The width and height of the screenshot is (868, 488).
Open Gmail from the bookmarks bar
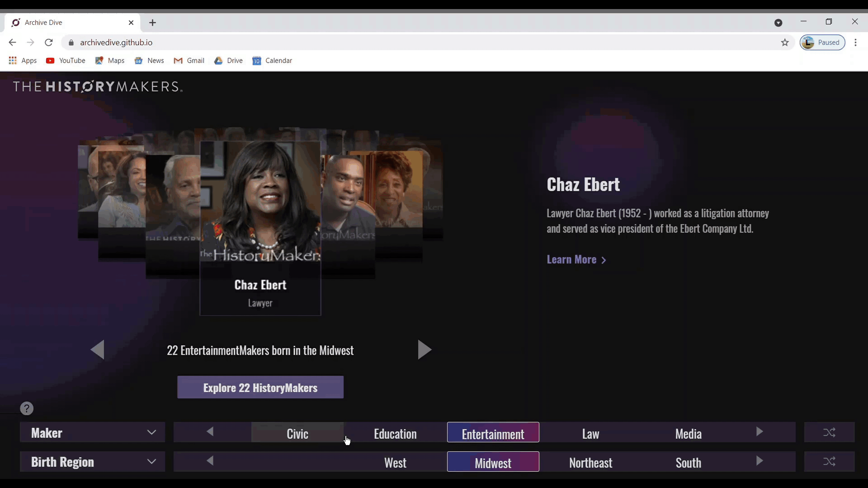click(189, 61)
